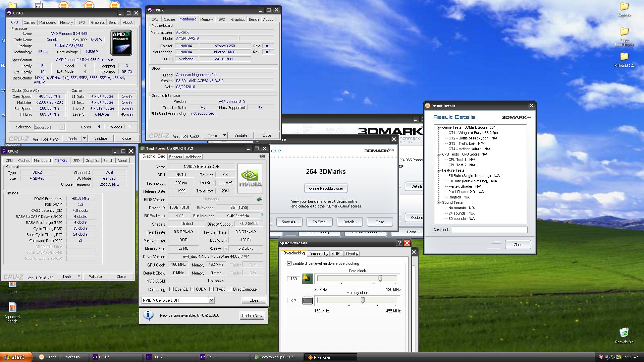Open the Compatibility tab in System tweaks
The width and height of the screenshot is (644, 362).
[x=318, y=254]
